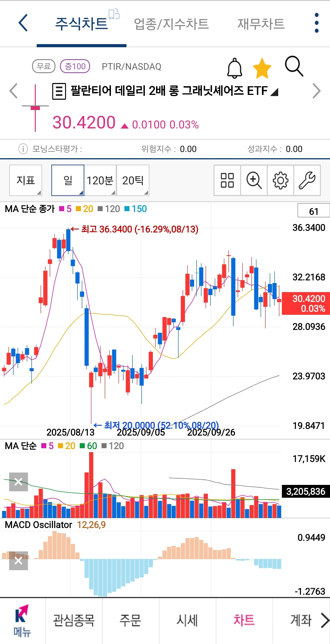Tap MA 20 orange swatch in price chart
330x644 pixels.
tap(78, 209)
